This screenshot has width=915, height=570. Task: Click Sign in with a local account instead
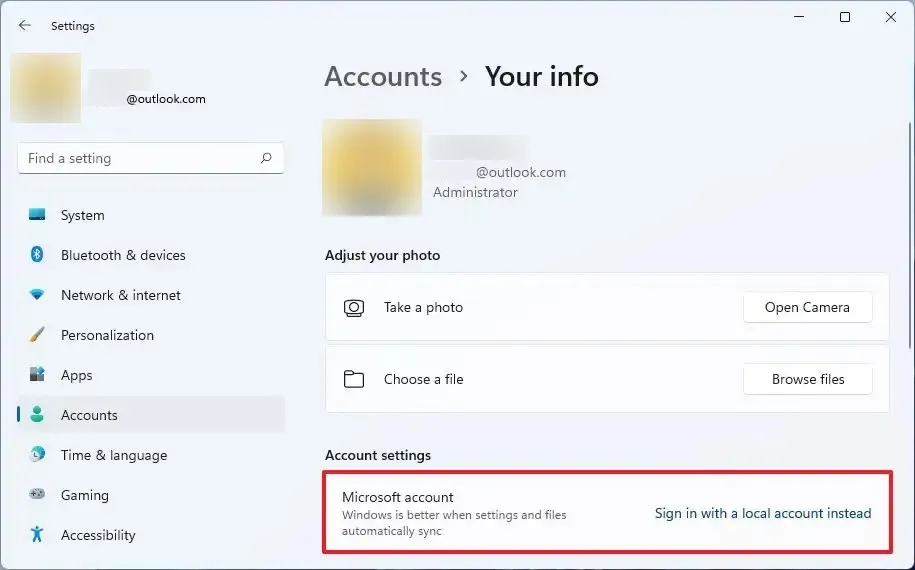click(763, 513)
